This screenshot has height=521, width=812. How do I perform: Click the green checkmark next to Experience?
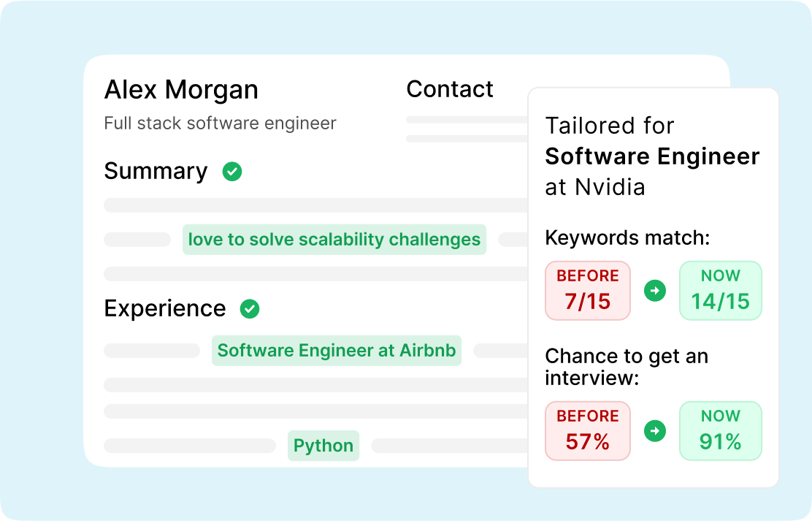click(x=250, y=309)
